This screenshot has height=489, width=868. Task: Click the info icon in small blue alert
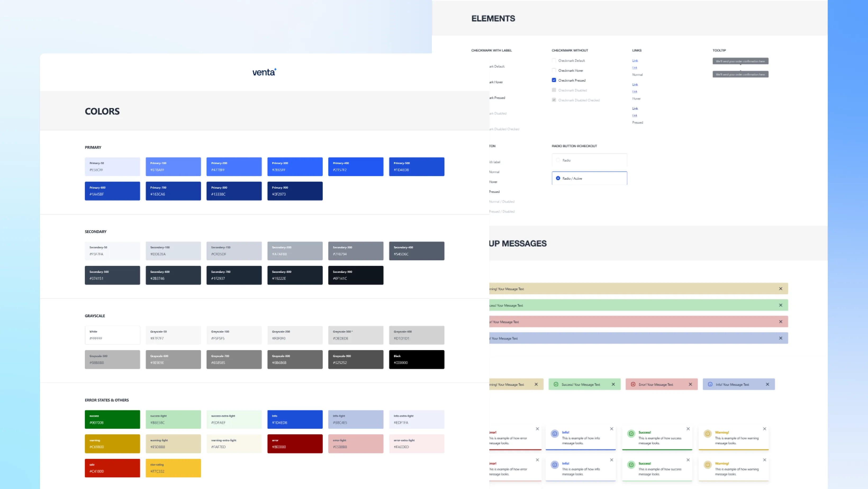pyautogui.click(x=710, y=384)
